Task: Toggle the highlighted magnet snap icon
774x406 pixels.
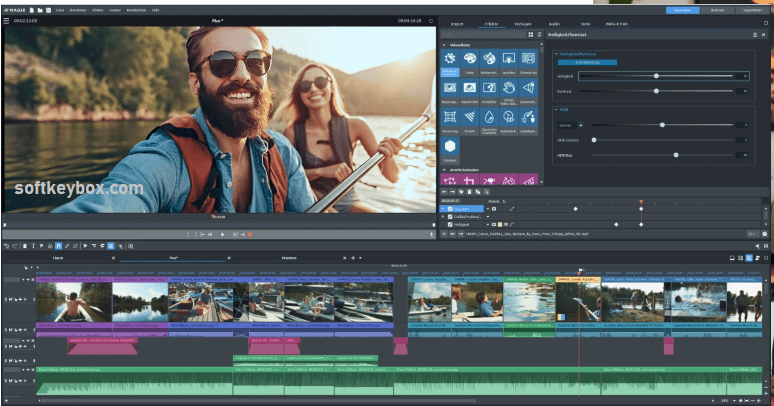Action: [58, 246]
